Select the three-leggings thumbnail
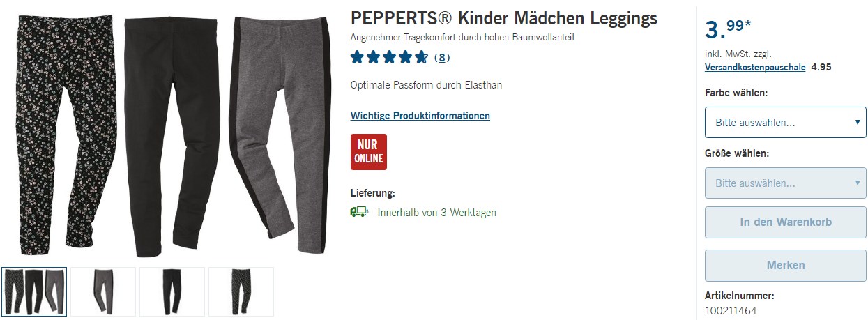Image resolution: width=868 pixels, height=320 pixels. point(34,291)
